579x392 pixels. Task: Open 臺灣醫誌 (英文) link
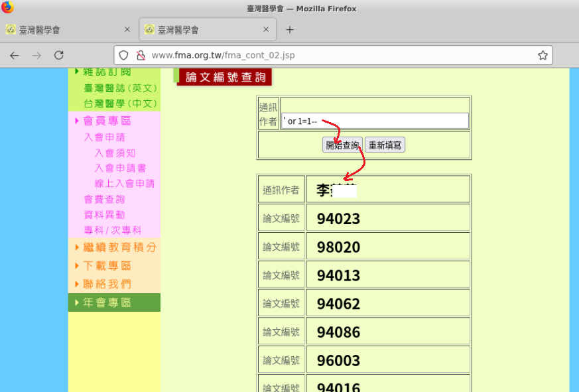point(121,88)
